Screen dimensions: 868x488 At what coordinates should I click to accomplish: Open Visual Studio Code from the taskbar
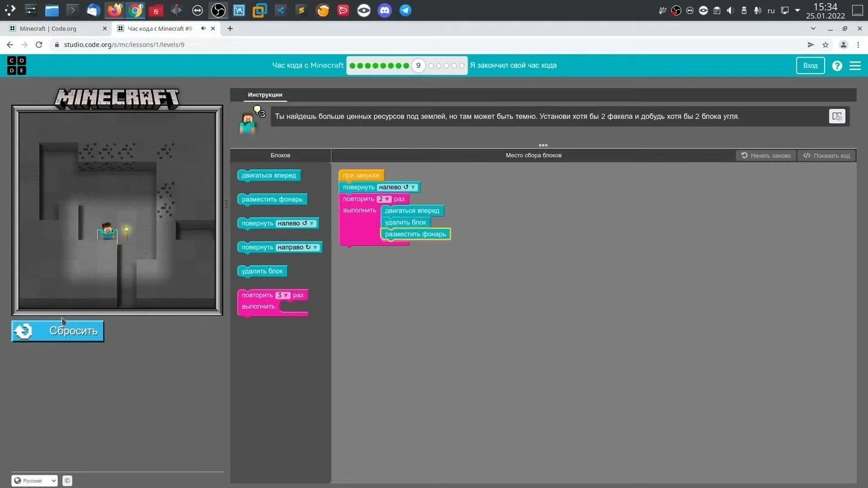point(280,10)
